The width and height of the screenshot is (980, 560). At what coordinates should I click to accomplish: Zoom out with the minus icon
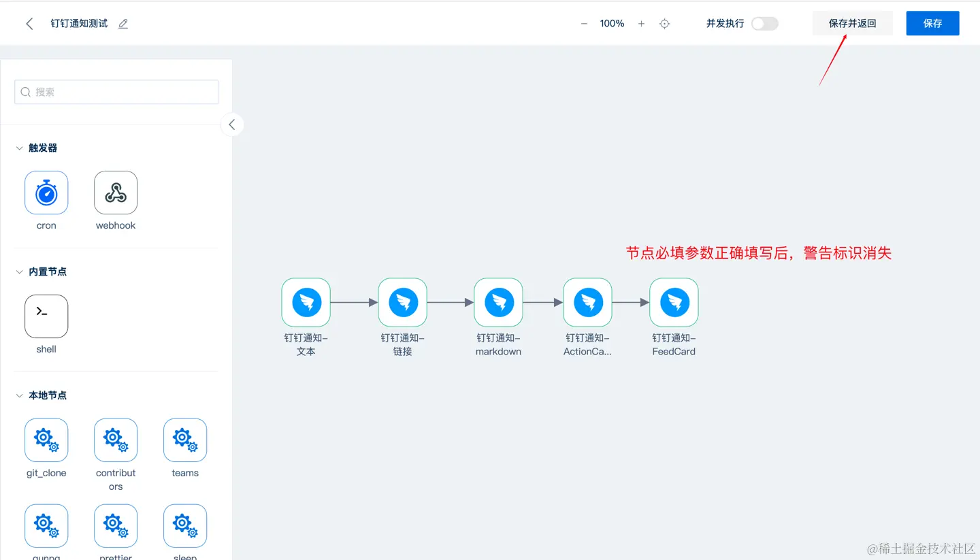584,24
